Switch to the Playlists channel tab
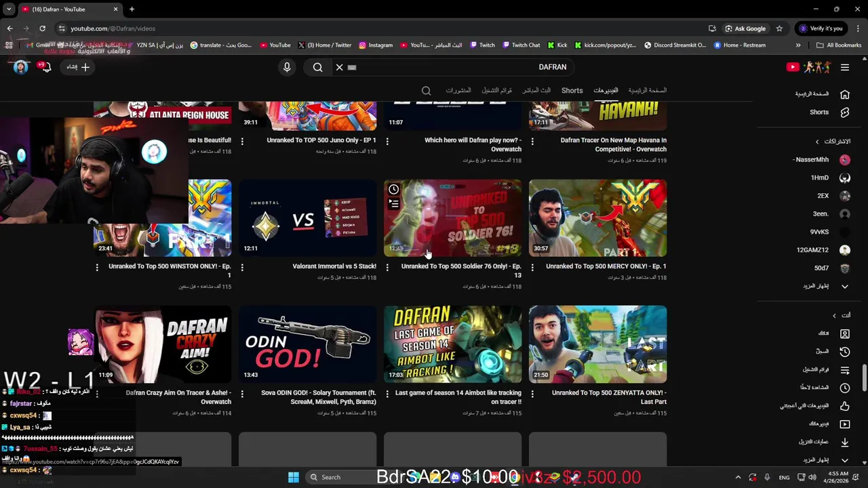The image size is (868, 488). [497, 91]
